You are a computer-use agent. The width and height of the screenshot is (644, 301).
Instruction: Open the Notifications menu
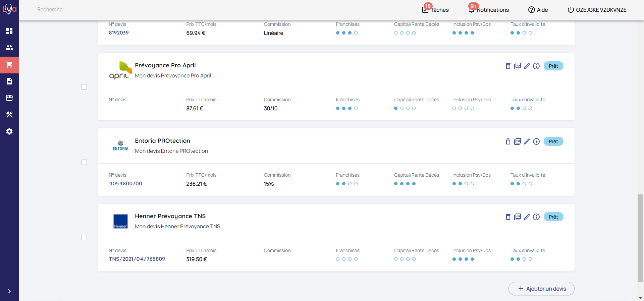pyautogui.click(x=489, y=10)
